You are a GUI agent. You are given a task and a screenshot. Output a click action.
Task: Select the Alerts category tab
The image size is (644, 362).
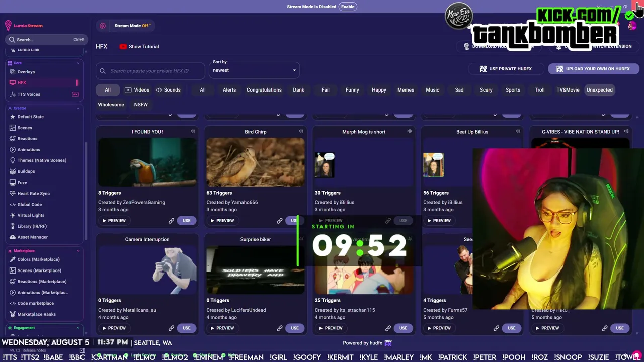[229, 90]
